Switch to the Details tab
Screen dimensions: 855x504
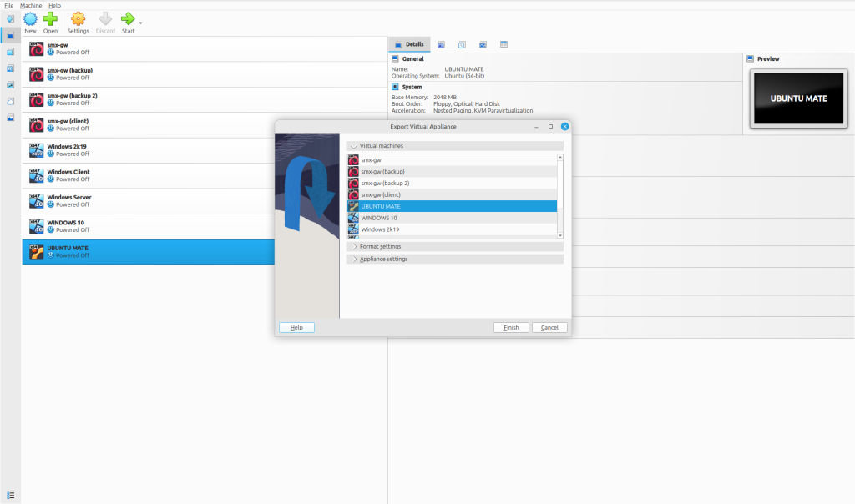click(x=409, y=44)
